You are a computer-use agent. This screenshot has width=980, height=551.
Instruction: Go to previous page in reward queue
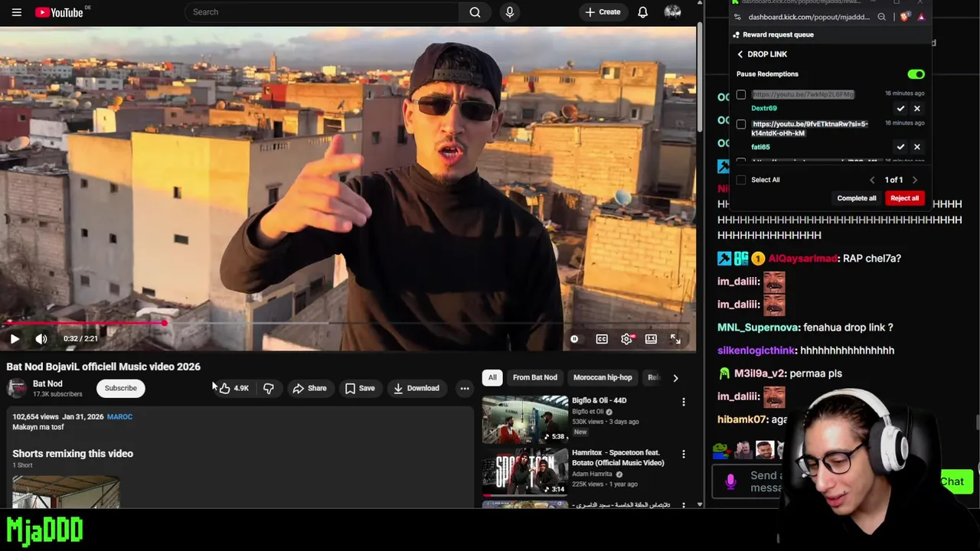[x=871, y=180]
